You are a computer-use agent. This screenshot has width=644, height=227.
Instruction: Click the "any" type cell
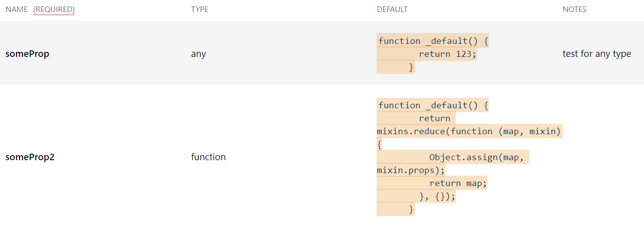pyautogui.click(x=199, y=54)
